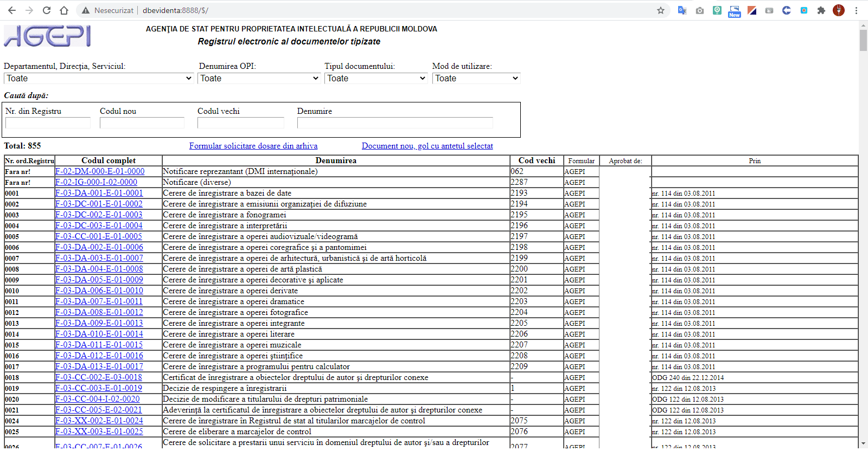Open the Chrome three-dot menu
This screenshot has width=868, height=451.
click(856, 10)
